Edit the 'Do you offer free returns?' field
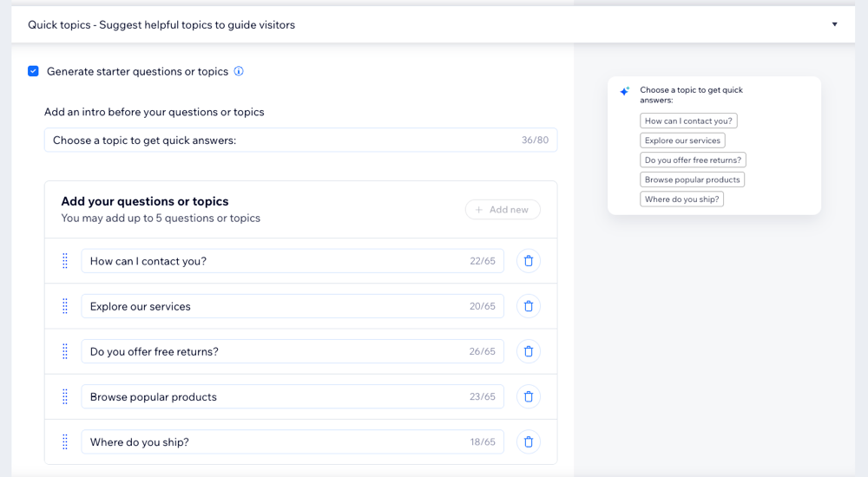This screenshot has height=477, width=868. click(273, 351)
